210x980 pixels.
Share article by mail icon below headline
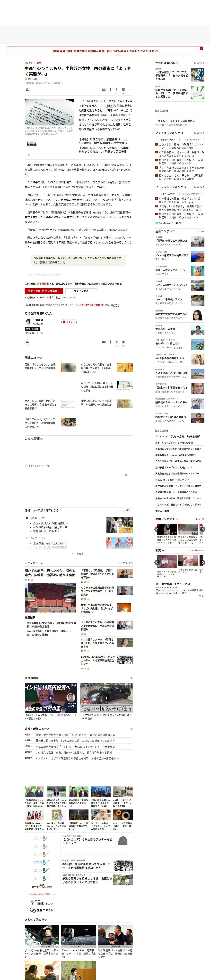click(x=104, y=90)
